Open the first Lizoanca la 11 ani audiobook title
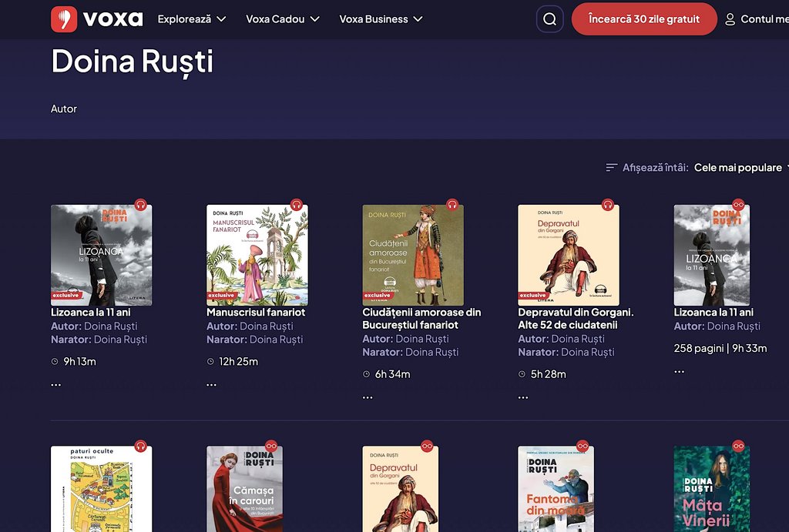 (91, 313)
